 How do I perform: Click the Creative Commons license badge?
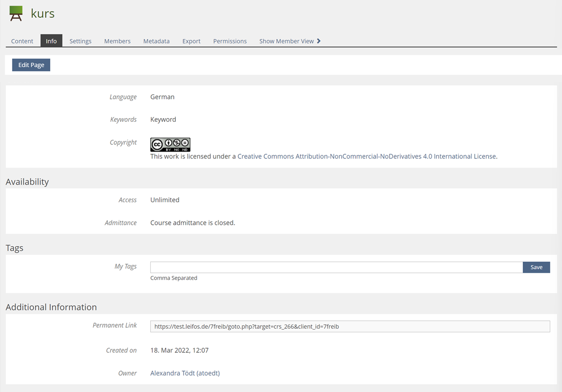(x=170, y=145)
